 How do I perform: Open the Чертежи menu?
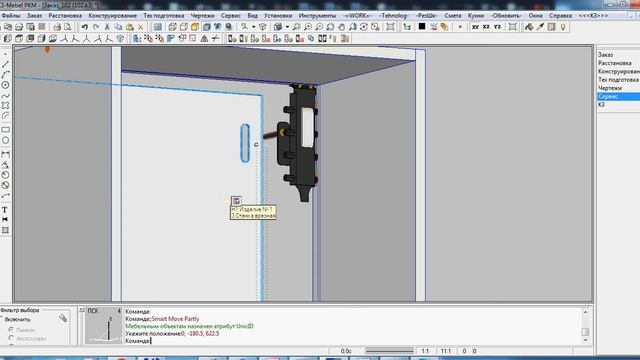coord(202,16)
